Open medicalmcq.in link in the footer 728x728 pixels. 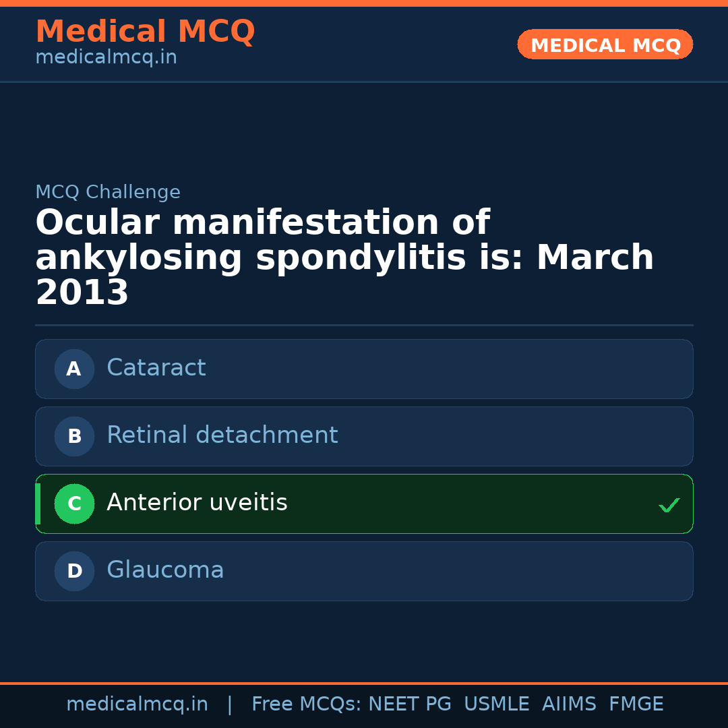137,704
